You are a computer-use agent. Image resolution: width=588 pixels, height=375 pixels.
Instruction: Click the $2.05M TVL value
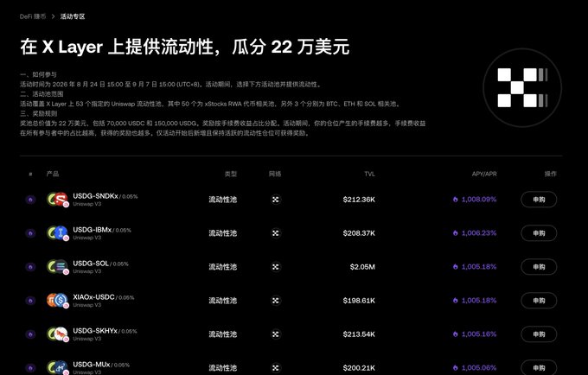coord(362,267)
